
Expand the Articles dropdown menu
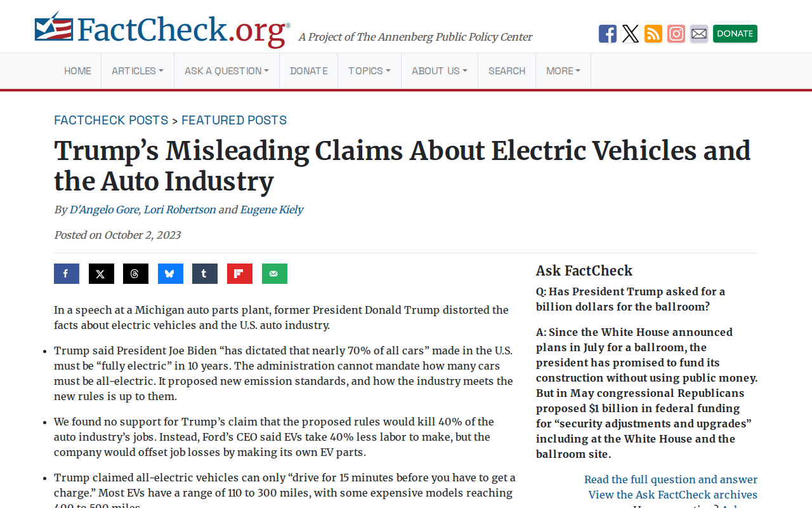(138, 71)
